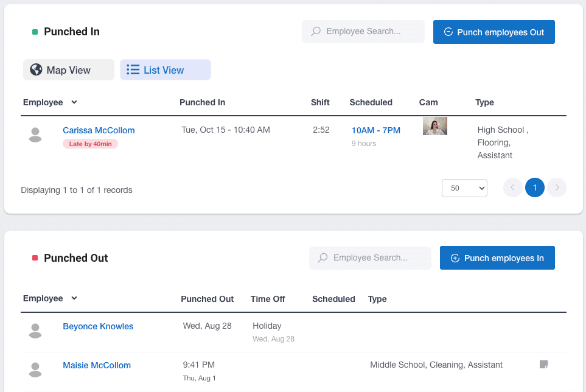Focus the Punched Out Employee Search field
Viewport: 586px width, 392px height.
tap(370, 258)
